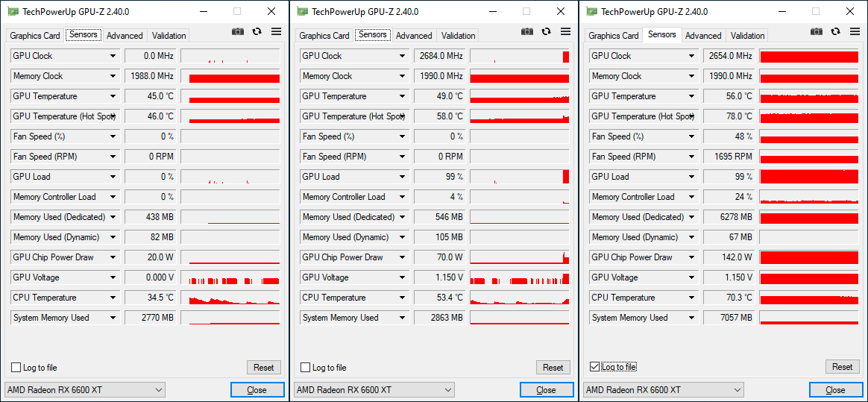Click 2684.0 MHz GPU Clock value in middle window
Viewport: 868px width, 402px height.
point(439,56)
